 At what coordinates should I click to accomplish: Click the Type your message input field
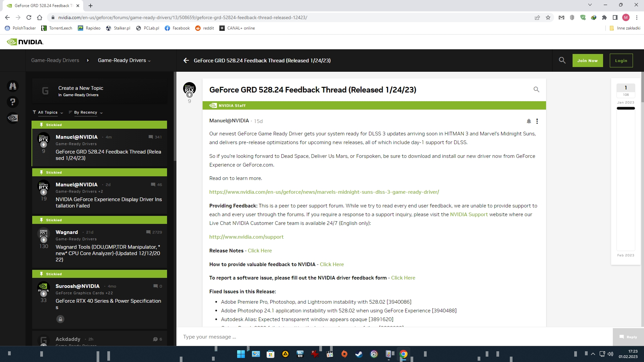394,337
